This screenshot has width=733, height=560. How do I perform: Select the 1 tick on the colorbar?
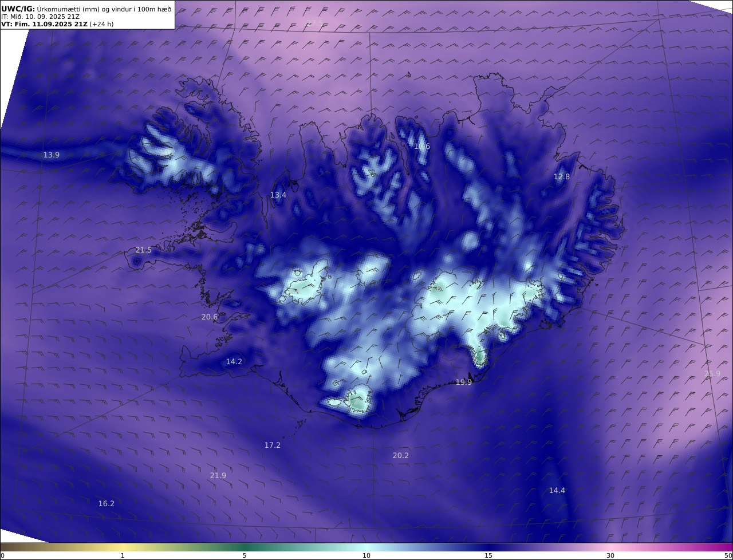[x=123, y=555]
